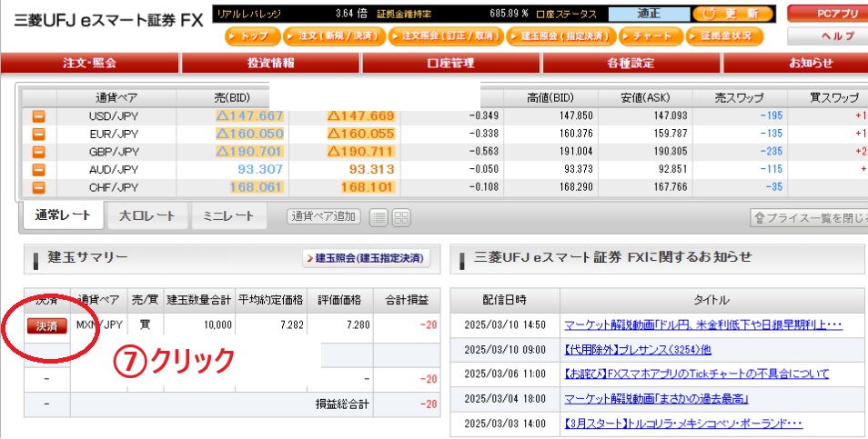Switch rate panel to list view icon

tap(378, 217)
